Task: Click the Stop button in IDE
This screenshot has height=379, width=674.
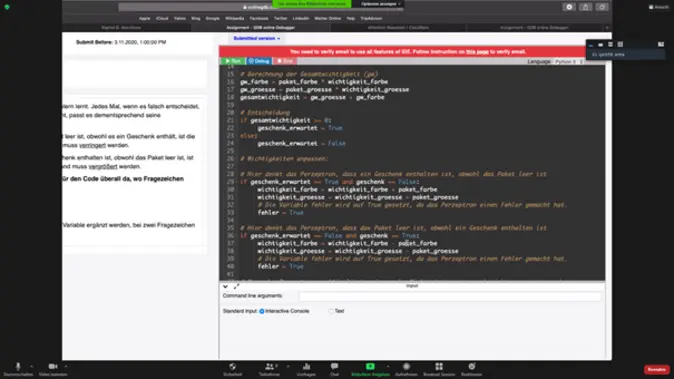Action: click(285, 61)
